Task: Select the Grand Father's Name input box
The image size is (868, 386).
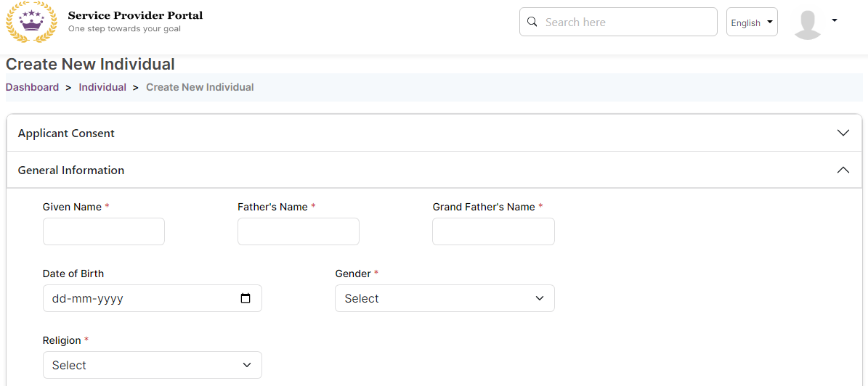Action: click(x=493, y=231)
